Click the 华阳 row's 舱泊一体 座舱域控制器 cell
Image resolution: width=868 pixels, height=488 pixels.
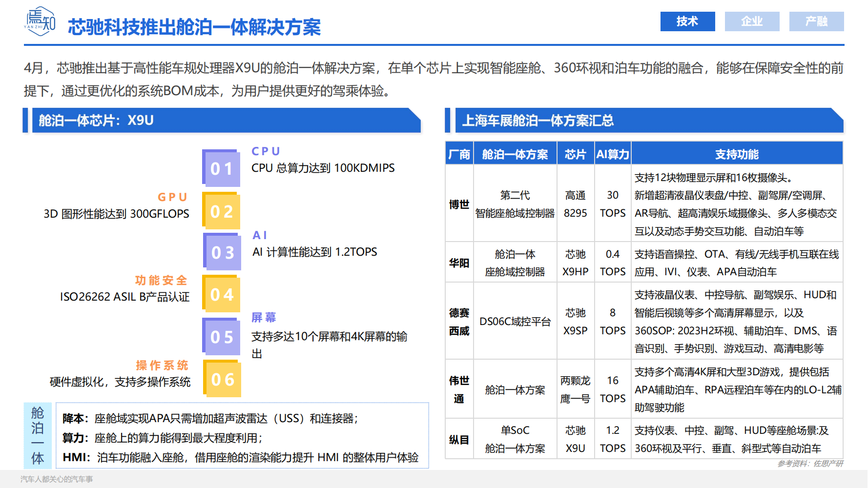point(515,263)
